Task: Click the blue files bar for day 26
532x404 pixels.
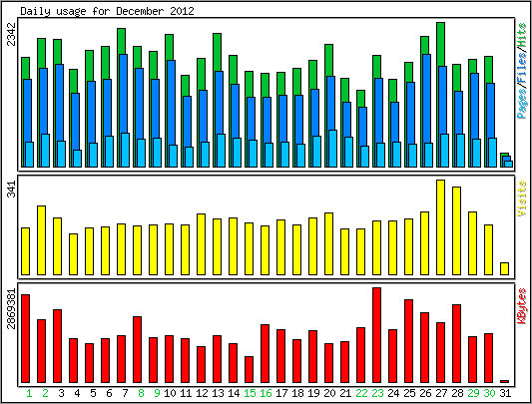Action: [x=427, y=99]
